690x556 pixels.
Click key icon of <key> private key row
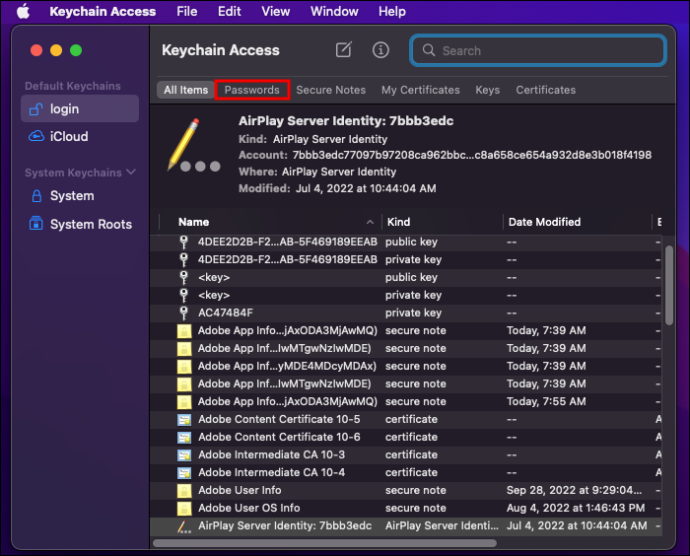[x=184, y=295]
